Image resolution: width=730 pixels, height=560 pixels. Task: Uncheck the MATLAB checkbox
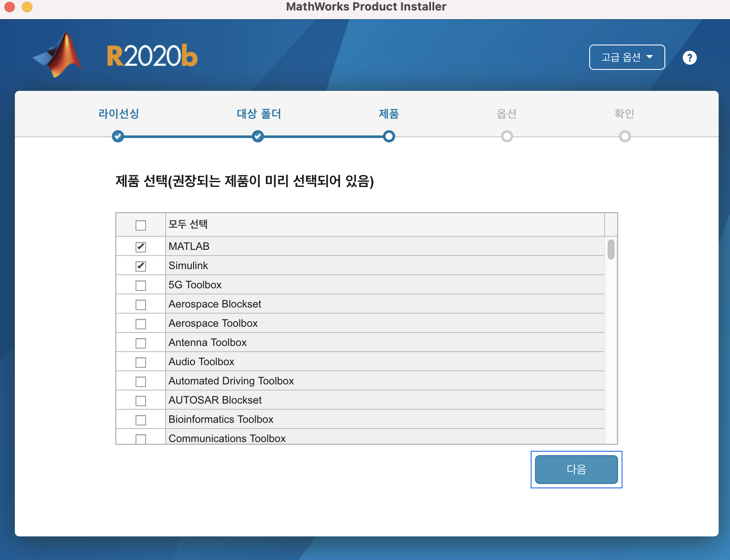(x=141, y=247)
